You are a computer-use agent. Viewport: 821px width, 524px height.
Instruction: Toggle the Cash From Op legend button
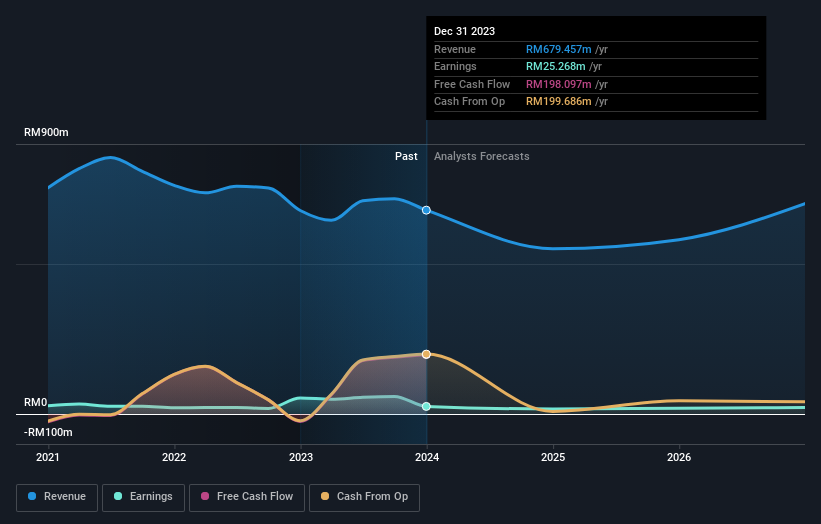coord(364,497)
